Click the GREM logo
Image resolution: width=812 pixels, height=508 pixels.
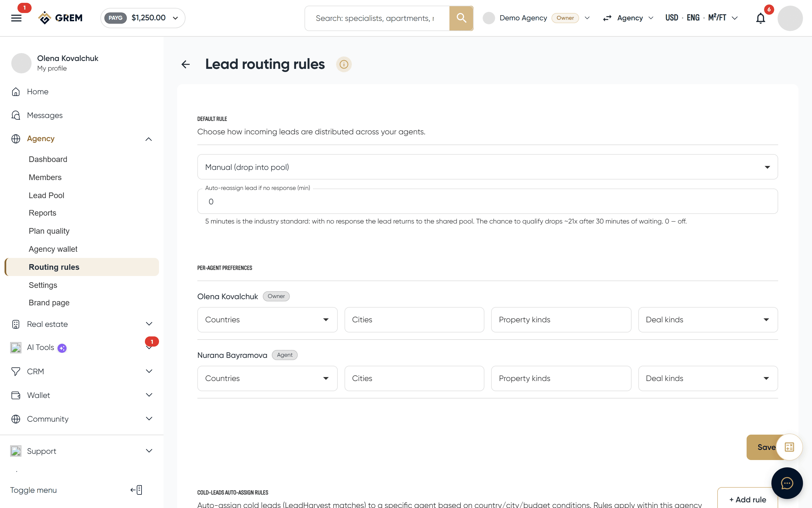click(60, 18)
